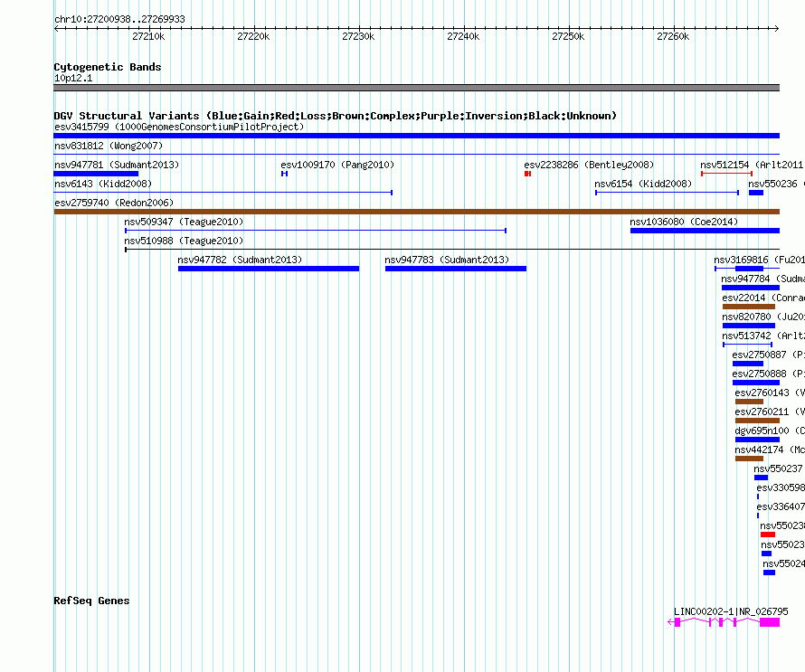The image size is (805, 672).
Task: Click the 10p12.1 band label
Action: 73,78
